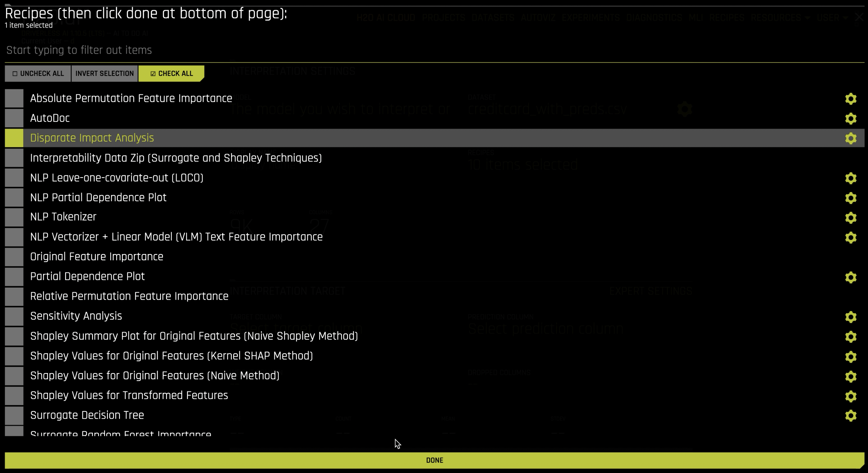Open Surrogate Decision Tree settings gear
The width and height of the screenshot is (868, 473).
coord(851,416)
